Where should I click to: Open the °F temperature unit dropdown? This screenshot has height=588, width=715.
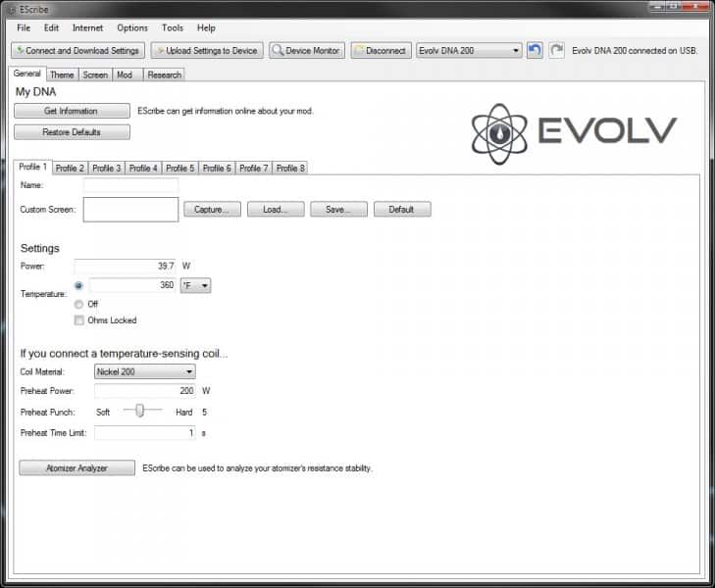click(195, 285)
